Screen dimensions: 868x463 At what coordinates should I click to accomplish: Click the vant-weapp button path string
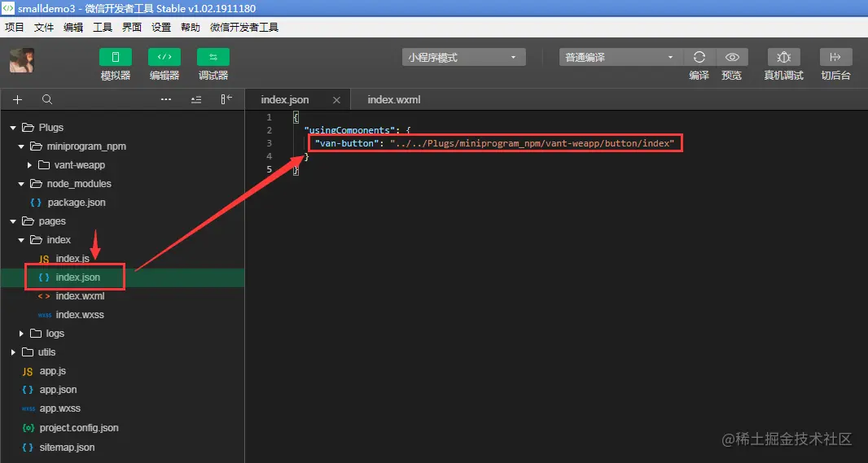(532, 144)
